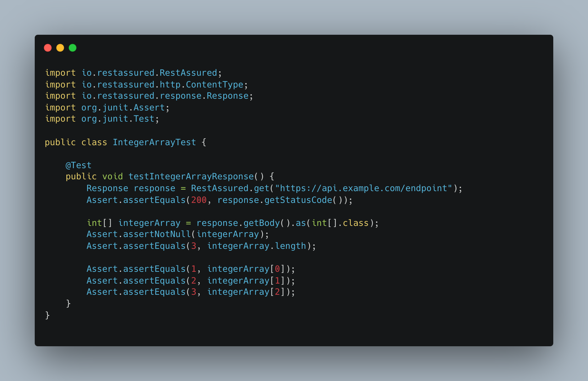Click ContentType in the second import

pyautogui.click(x=215, y=84)
